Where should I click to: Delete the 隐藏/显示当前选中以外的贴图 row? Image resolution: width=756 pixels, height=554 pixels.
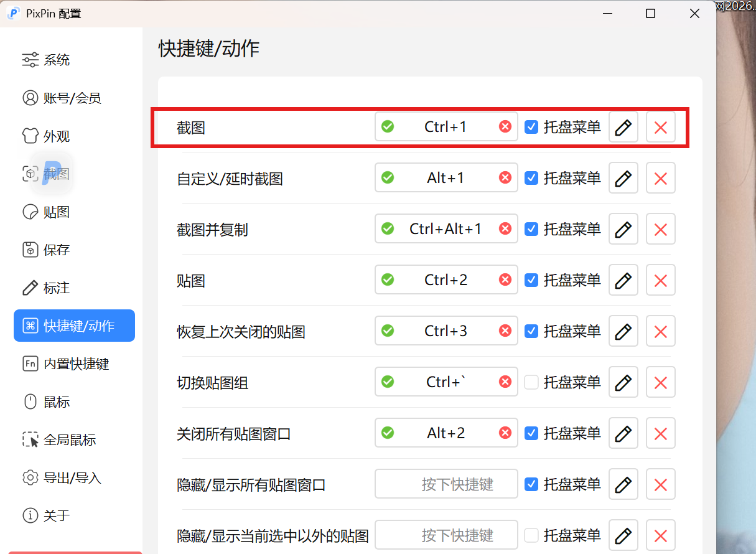point(661,535)
